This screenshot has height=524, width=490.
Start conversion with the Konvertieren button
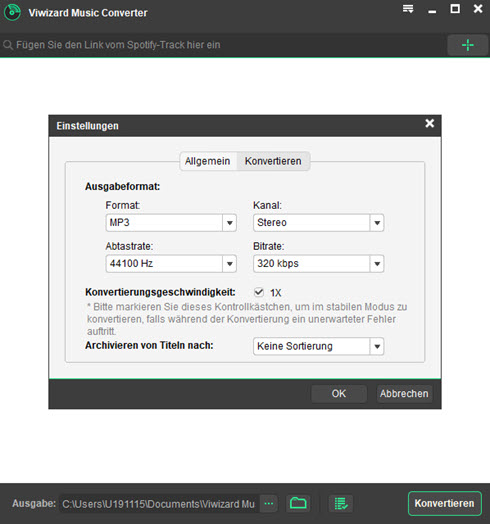[x=445, y=503]
